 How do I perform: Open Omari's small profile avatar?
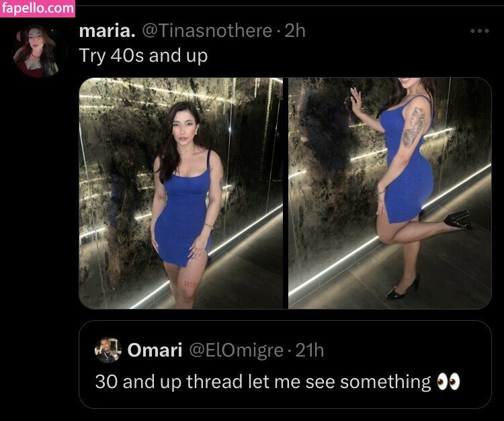(x=108, y=350)
